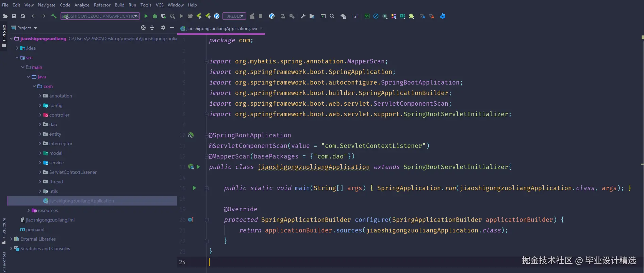
Task: Click the green monitor profiler icon
Action: tap(367, 16)
